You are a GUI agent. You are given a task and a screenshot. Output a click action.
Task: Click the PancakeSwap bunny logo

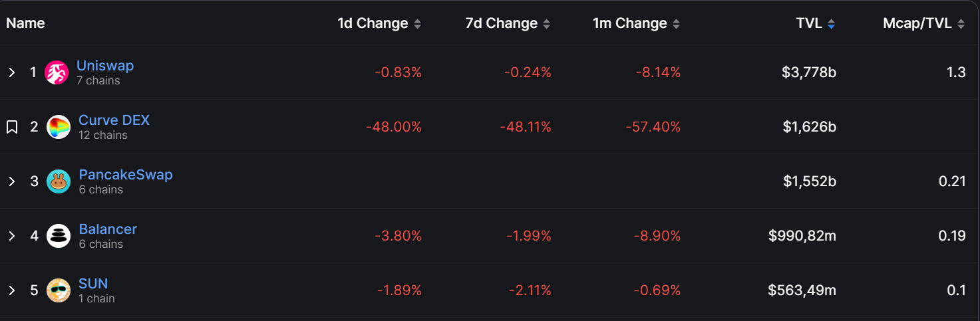pos(59,181)
